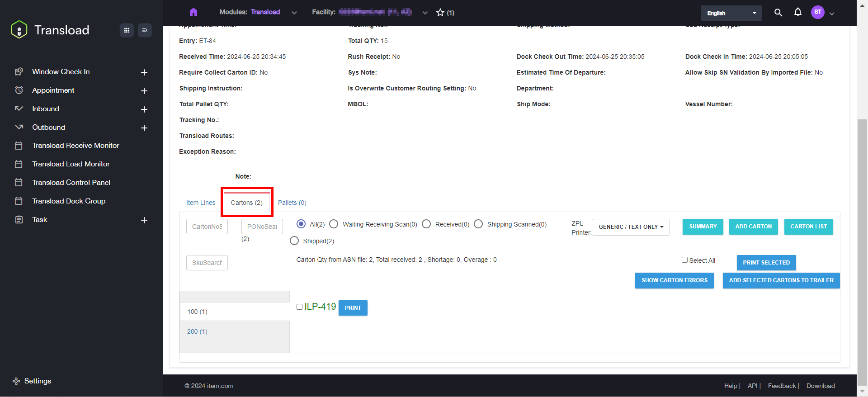The height and width of the screenshot is (397, 868).
Task: Click the home icon in top bar
Action: pos(193,12)
